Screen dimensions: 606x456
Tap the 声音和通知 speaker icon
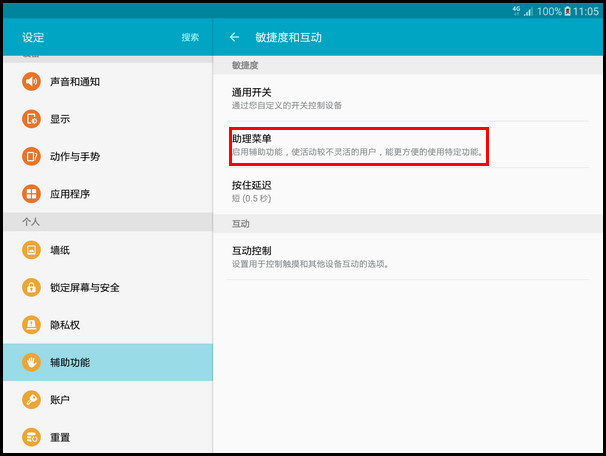coord(31,82)
